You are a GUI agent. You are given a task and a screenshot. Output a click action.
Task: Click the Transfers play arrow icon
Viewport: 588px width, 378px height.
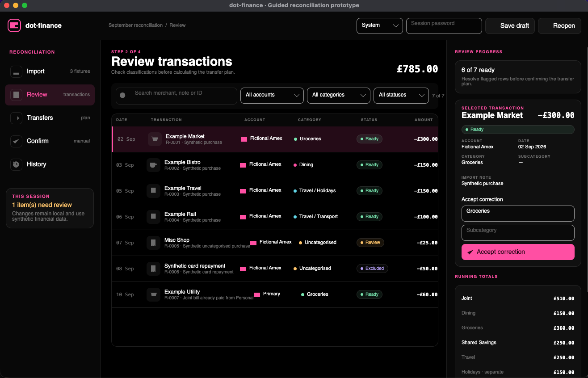16,118
